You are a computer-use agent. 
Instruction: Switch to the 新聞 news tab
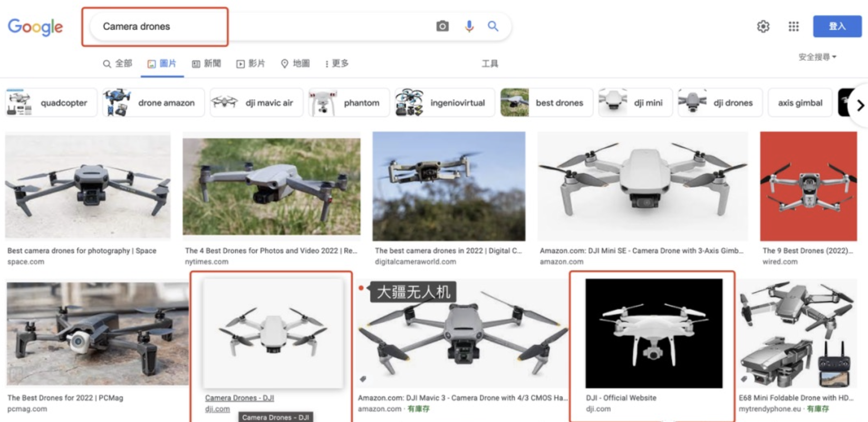coord(206,63)
